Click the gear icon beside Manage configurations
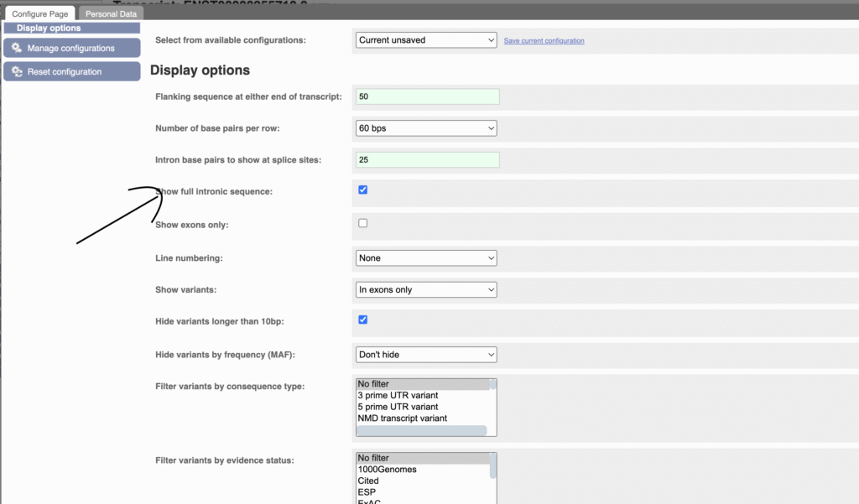 click(17, 48)
